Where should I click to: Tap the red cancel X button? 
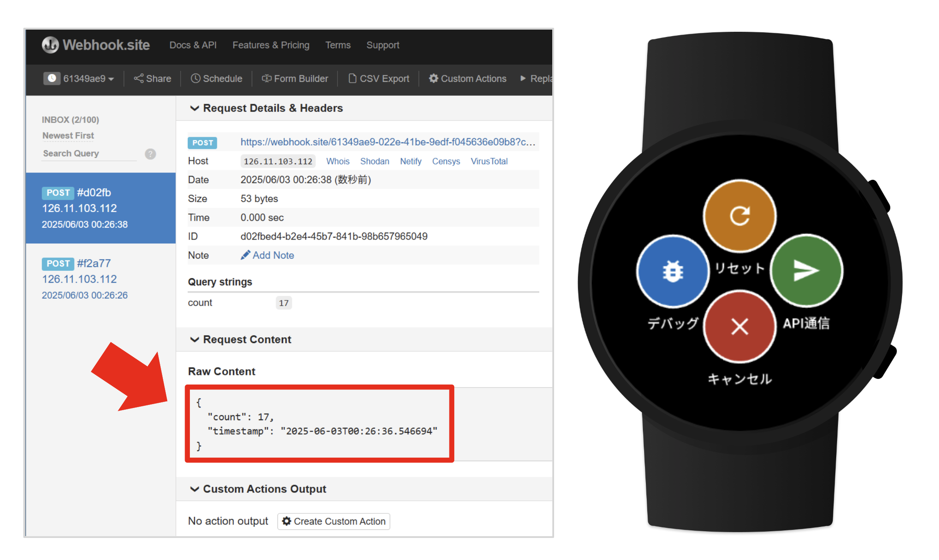pyautogui.click(x=739, y=326)
